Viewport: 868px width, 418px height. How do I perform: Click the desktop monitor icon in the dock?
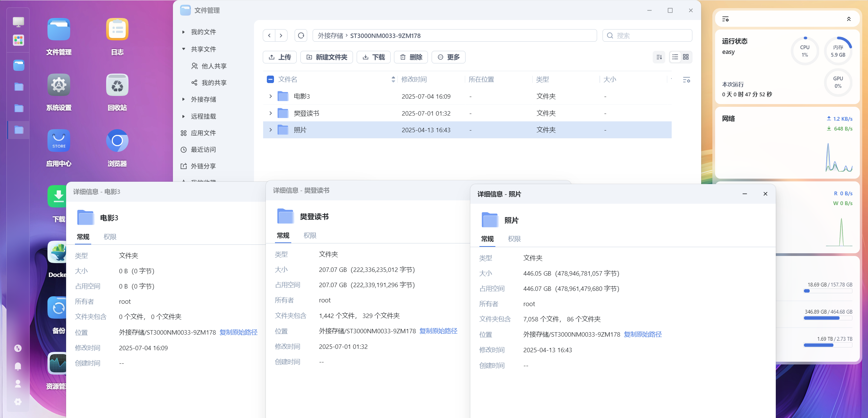click(18, 22)
